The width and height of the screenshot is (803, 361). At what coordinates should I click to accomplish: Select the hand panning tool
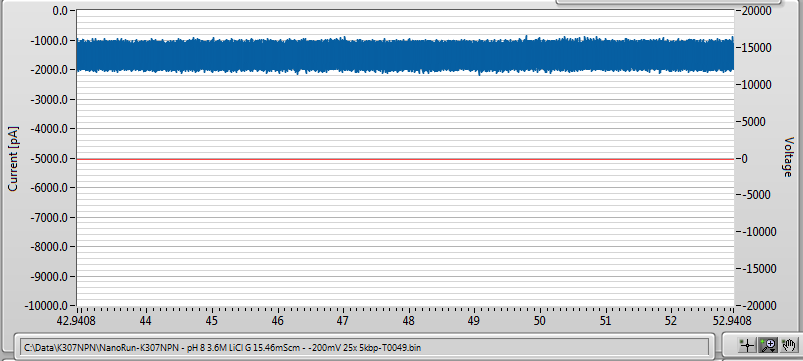pyautogui.click(x=789, y=346)
